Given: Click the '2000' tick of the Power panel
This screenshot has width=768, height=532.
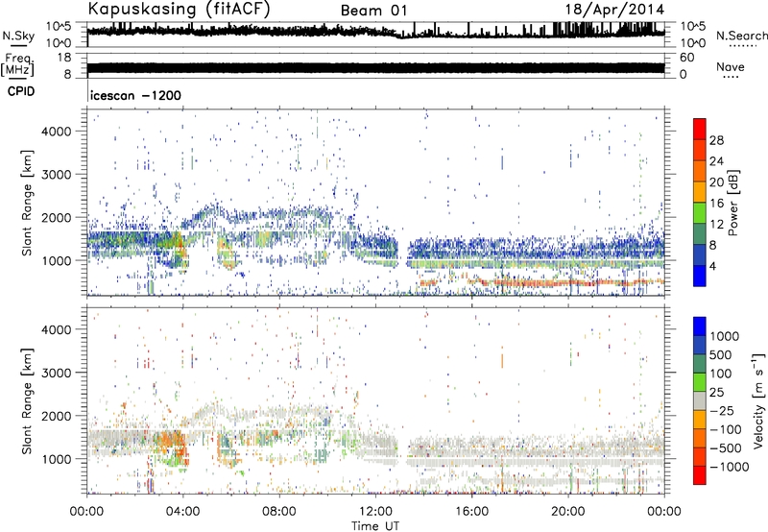Looking at the screenshot, I should (x=56, y=217).
